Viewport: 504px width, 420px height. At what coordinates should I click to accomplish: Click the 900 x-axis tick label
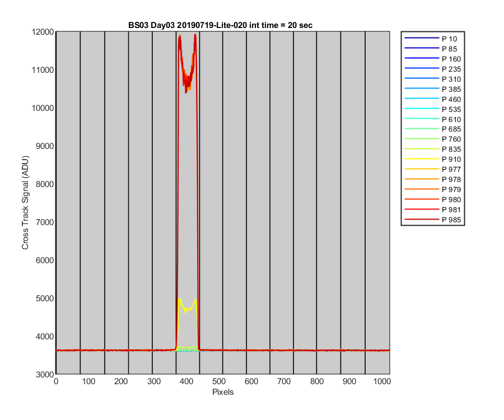(x=349, y=381)
